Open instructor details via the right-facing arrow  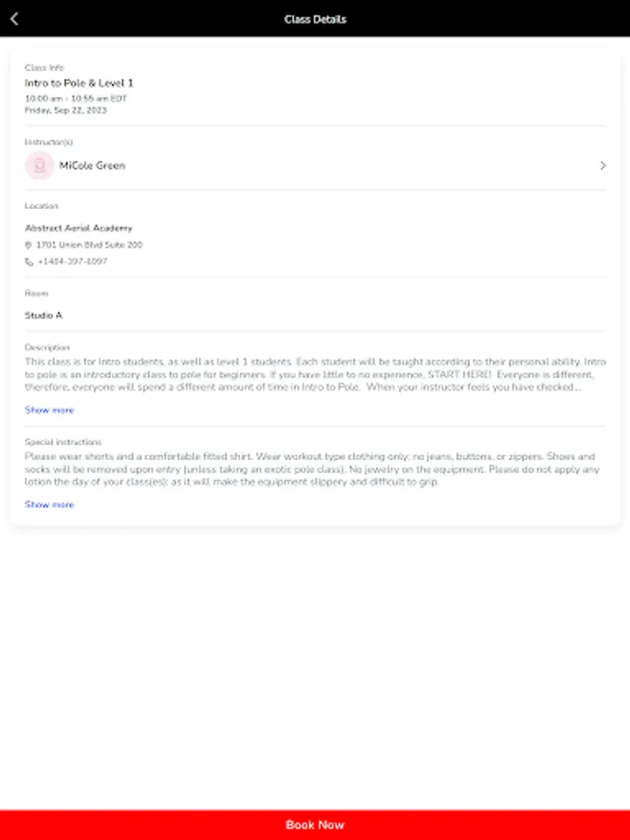pyautogui.click(x=603, y=165)
